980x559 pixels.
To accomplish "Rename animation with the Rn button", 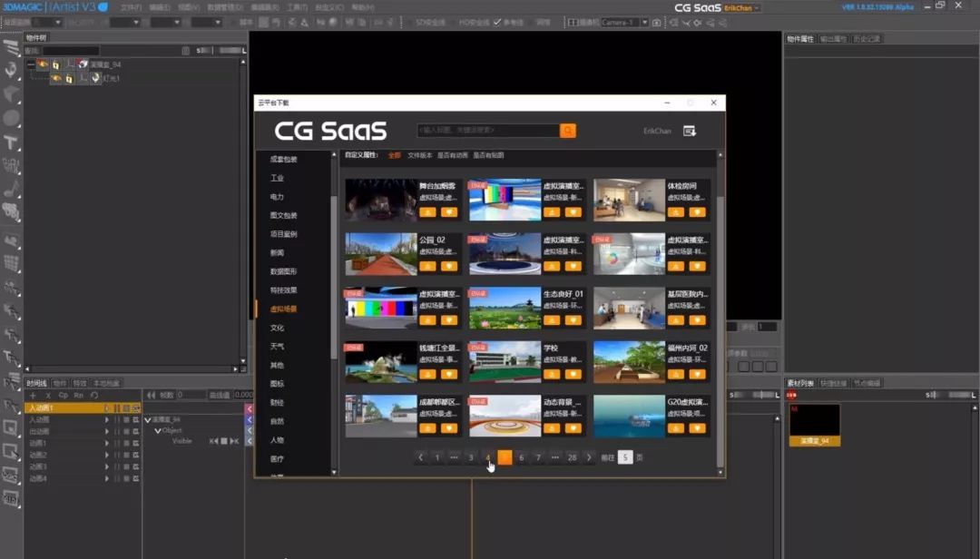I will tap(79, 395).
